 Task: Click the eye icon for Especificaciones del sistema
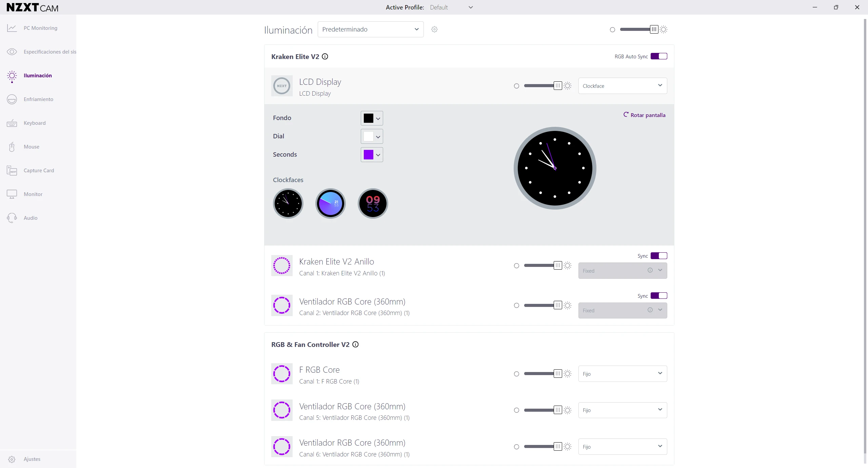[x=12, y=52]
